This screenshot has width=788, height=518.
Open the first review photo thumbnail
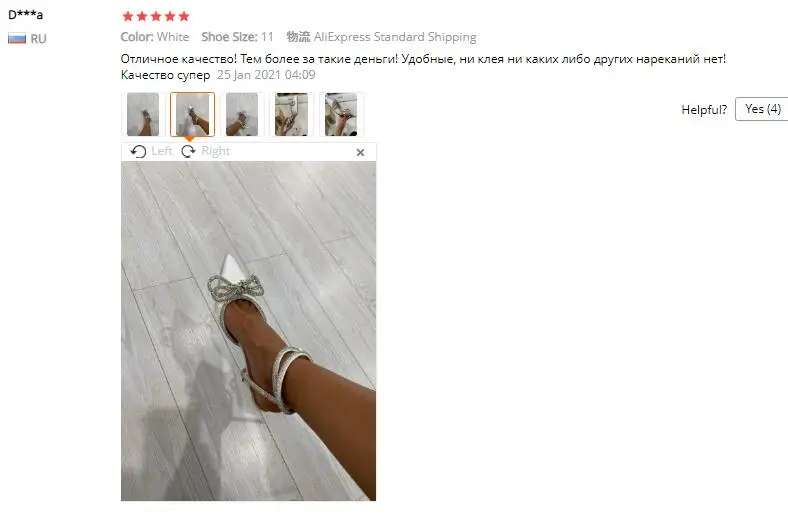point(143,114)
